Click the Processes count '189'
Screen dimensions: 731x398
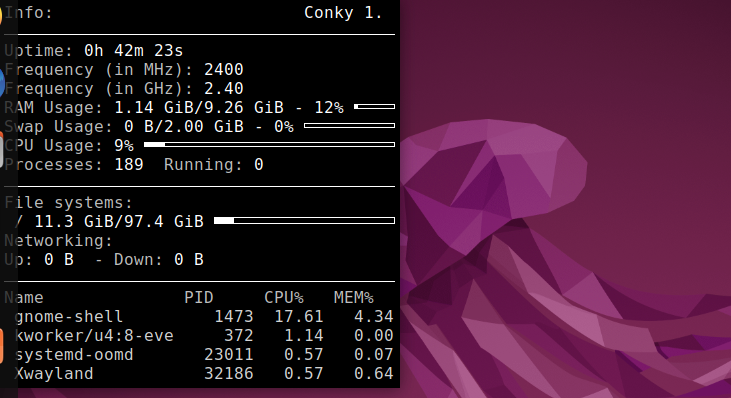(x=129, y=165)
